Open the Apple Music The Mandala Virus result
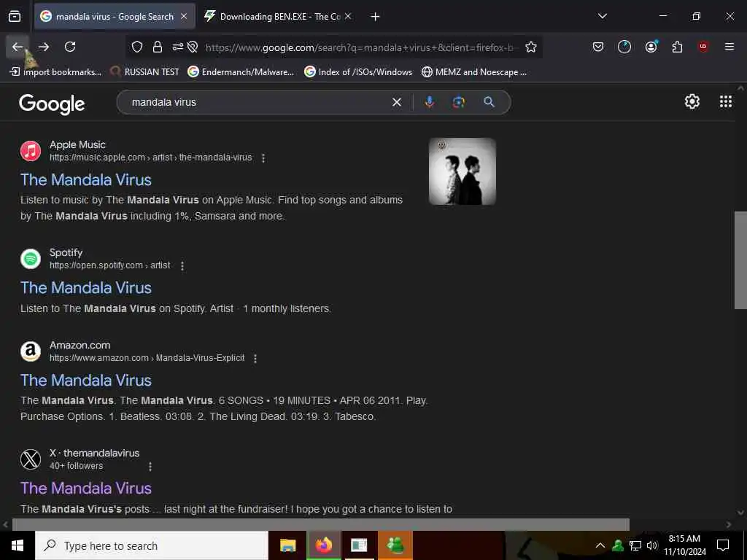Viewport: 747px width, 560px height. pos(86,180)
